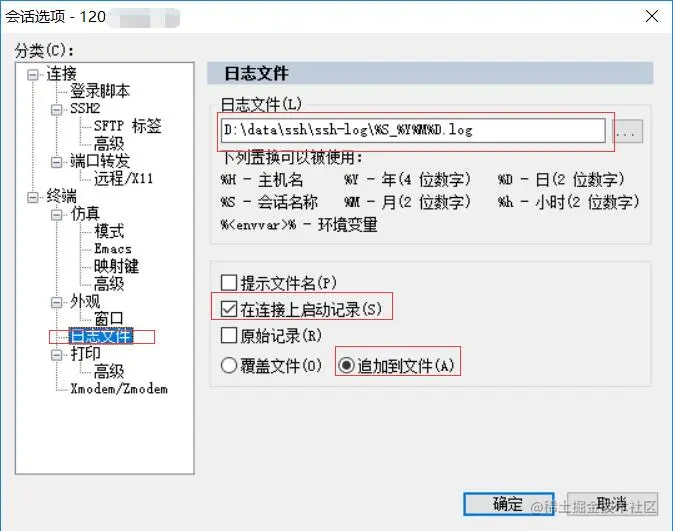Click the %h - 小时(2 位数字) text

point(568,202)
